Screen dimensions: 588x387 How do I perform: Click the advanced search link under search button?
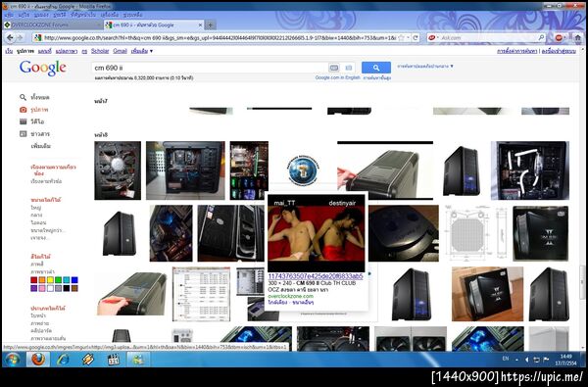(377, 77)
